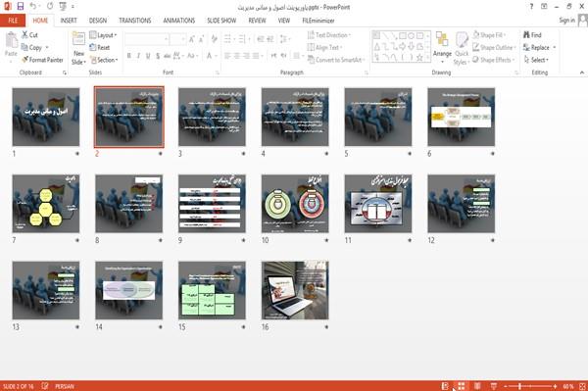Select slide 15 green table thumbnail
The image size is (588, 391).
[212, 290]
